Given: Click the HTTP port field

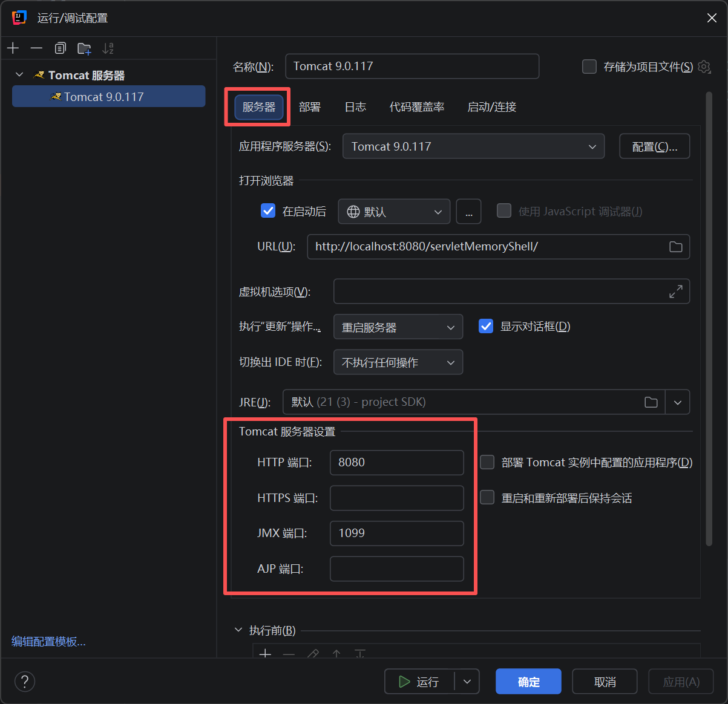Looking at the screenshot, I should [397, 463].
